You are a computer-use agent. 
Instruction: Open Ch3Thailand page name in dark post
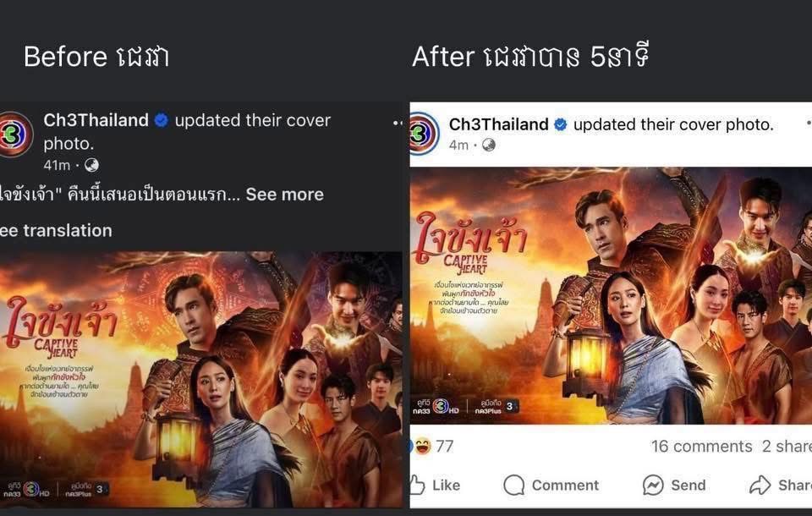point(96,120)
